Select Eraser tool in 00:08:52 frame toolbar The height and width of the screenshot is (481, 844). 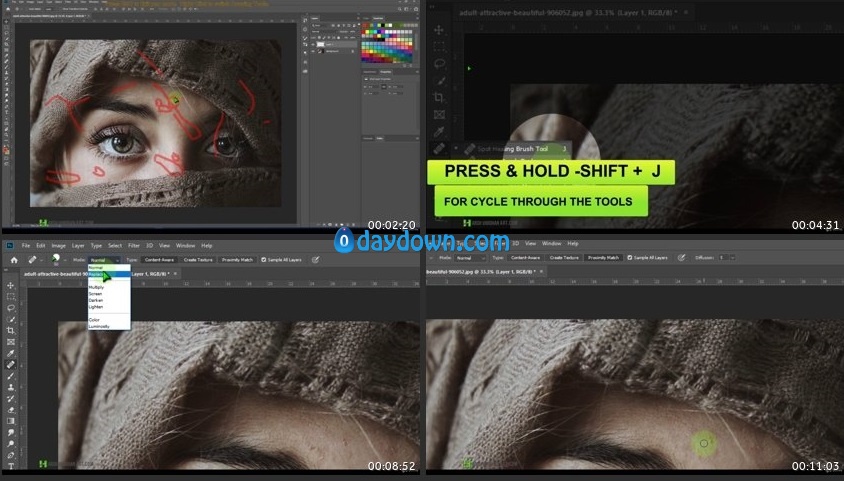11,409
